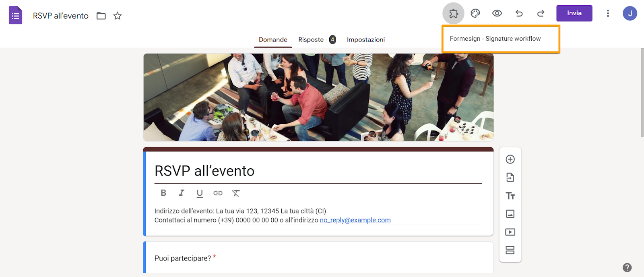Screen dimensions: 644x277
Task: Redo the last change
Action: 541,13
